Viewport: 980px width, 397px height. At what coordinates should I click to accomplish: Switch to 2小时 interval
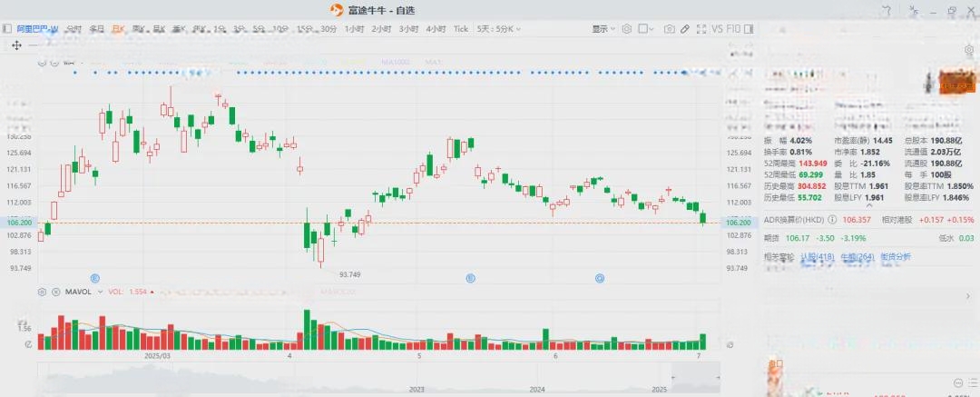pos(381,29)
